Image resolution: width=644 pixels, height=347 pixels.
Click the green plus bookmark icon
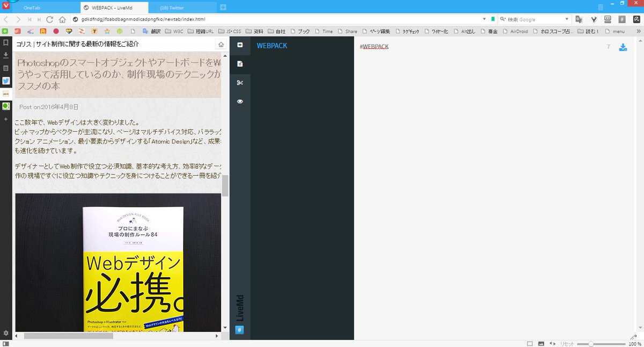[x=5, y=31]
